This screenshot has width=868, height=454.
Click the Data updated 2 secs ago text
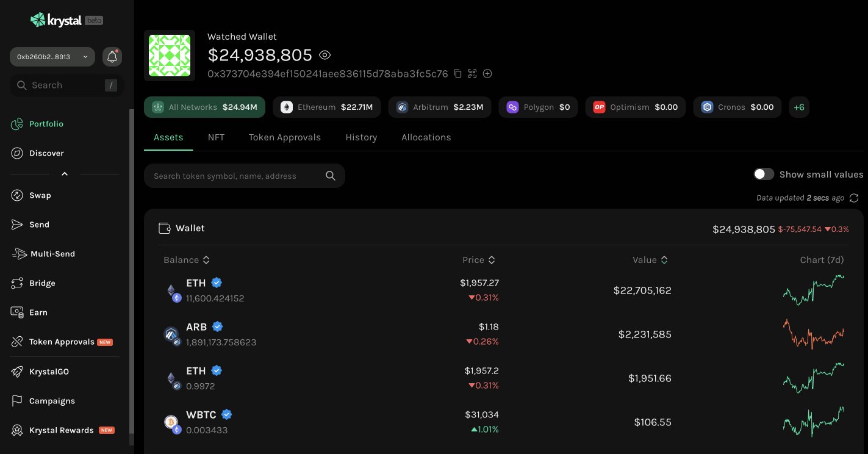(x=800, y=198)
